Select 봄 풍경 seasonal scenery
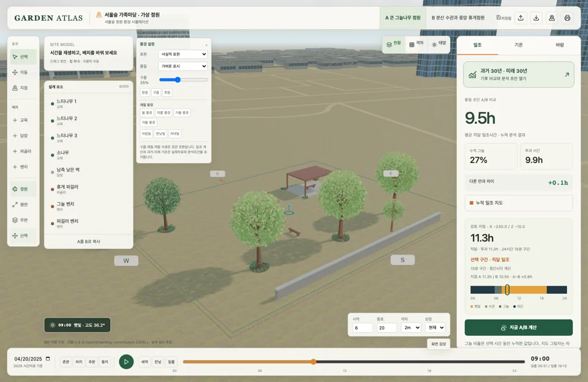 click(146, 113)
